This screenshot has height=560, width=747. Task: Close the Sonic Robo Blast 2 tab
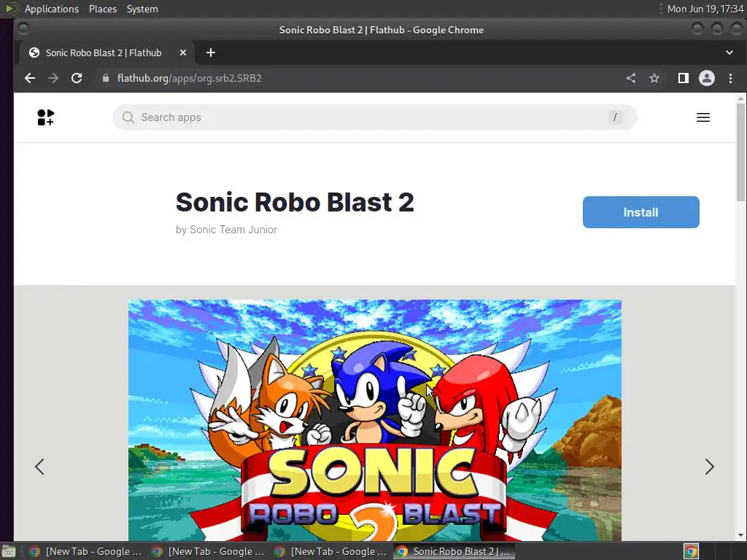(183, 52)
